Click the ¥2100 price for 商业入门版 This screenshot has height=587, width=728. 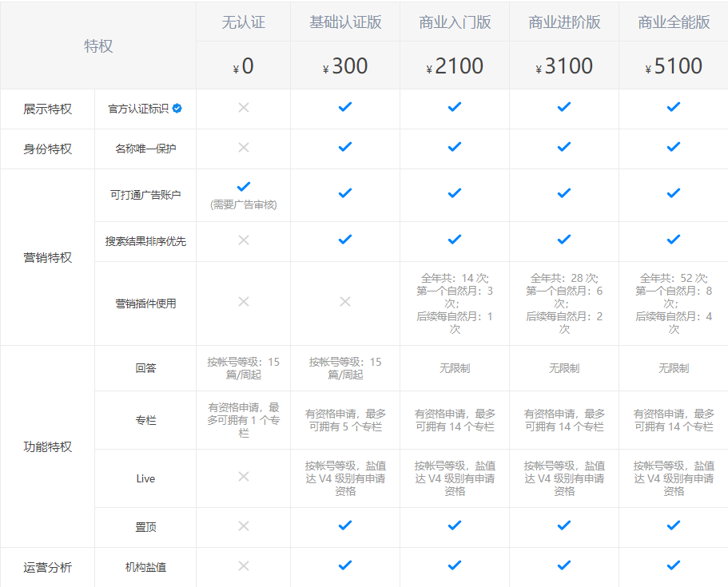pyautogui.click(x=455, y=66)
